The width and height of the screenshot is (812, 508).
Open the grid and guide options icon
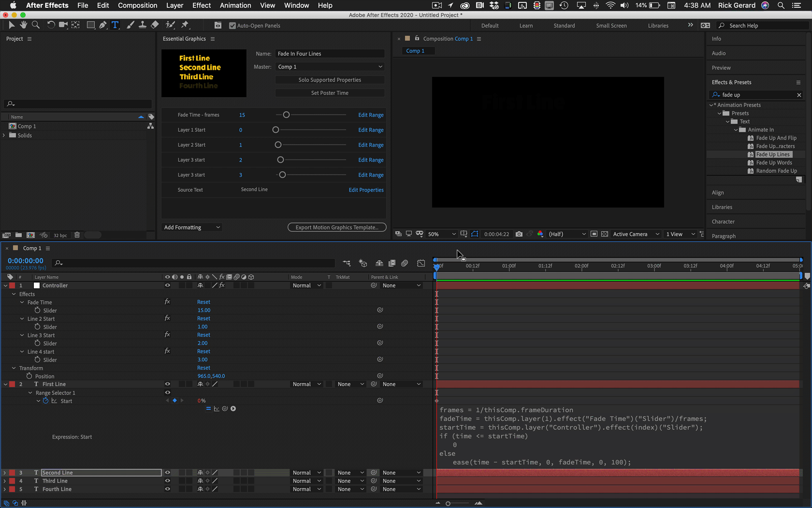point(464,234)
